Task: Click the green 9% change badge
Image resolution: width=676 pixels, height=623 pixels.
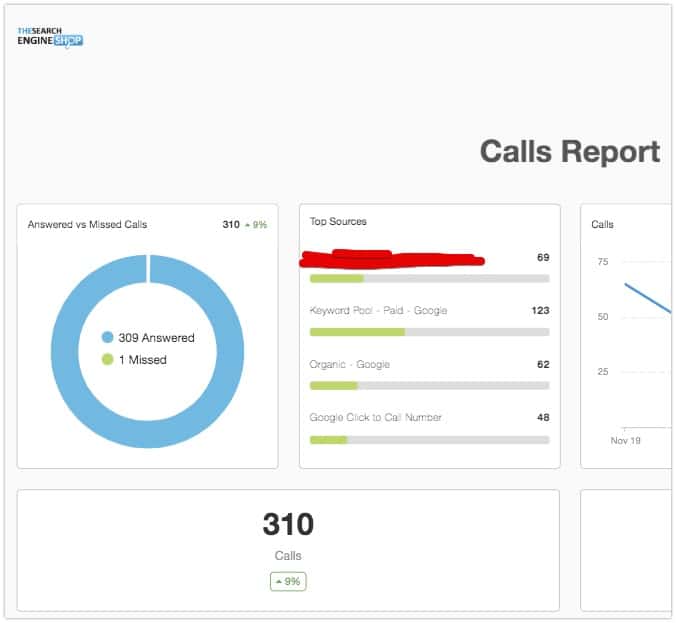Action: click(x=288, y=582)
